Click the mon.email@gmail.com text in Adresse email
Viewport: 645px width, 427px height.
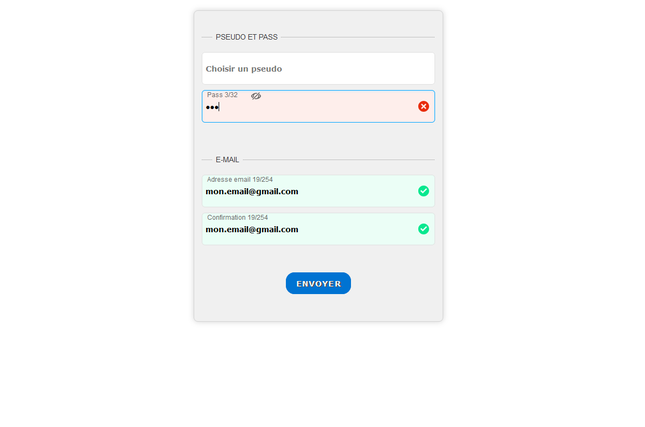coord(252,191)
